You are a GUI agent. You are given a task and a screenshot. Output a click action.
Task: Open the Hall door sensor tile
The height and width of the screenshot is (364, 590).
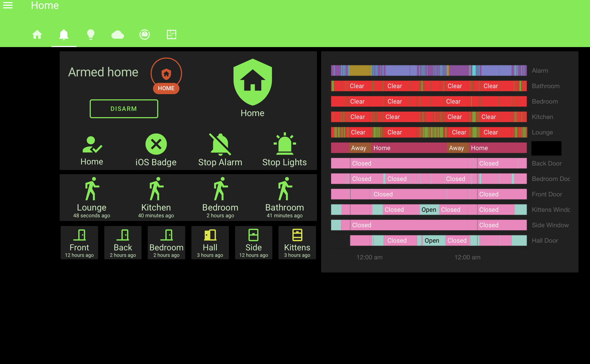click(210, 243)
